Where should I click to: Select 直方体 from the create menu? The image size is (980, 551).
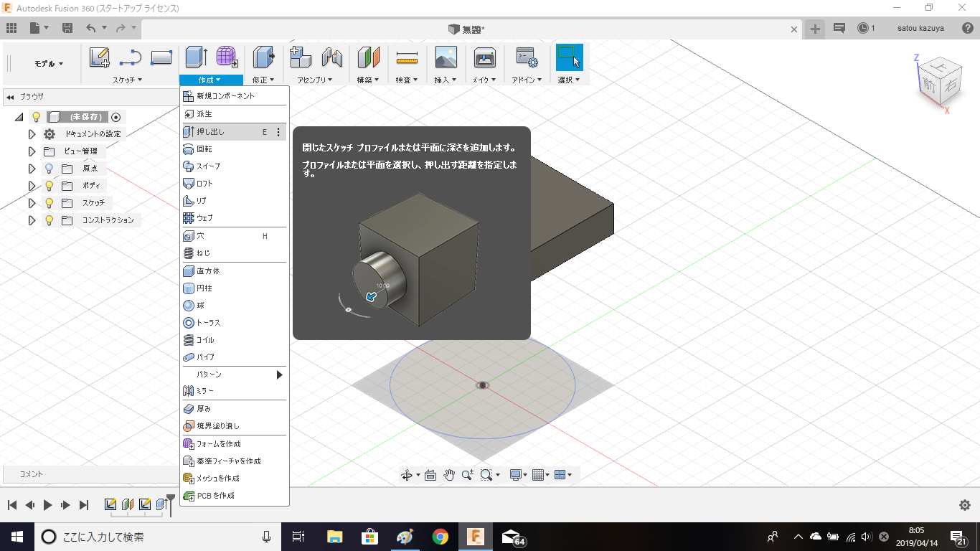pyautogui.click(x=234, y=271)
